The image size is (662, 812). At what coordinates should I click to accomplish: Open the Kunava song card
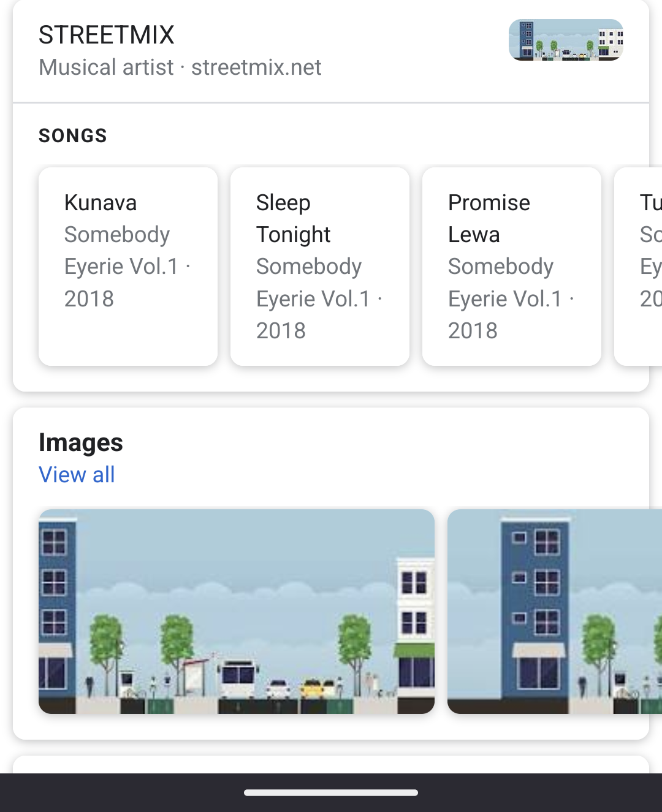(x=128, y=267)
